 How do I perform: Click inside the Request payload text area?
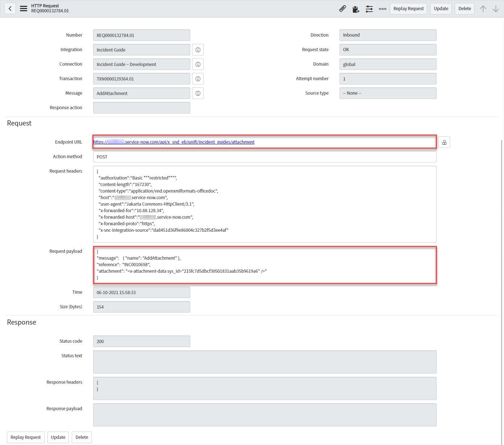[265, 265]
